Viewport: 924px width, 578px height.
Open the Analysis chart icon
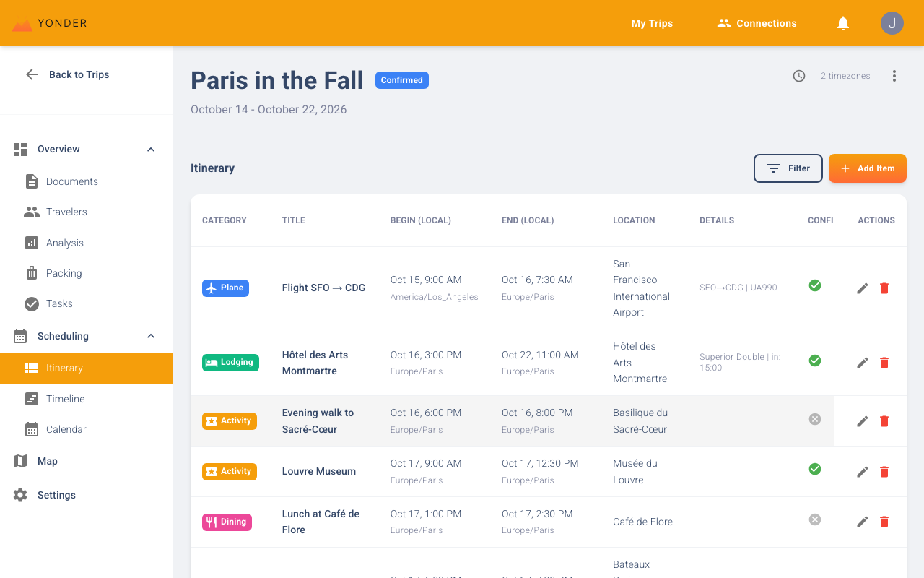(x=31, y=242)
